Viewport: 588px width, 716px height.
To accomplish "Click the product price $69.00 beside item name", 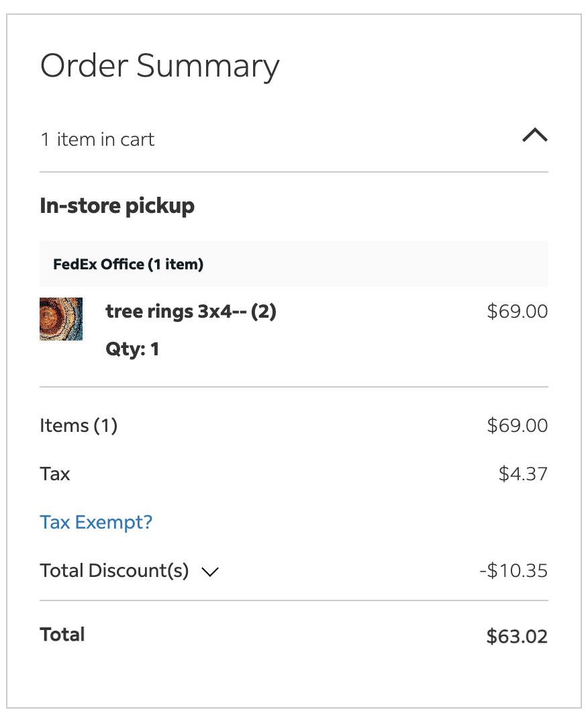I will point(517,312).
